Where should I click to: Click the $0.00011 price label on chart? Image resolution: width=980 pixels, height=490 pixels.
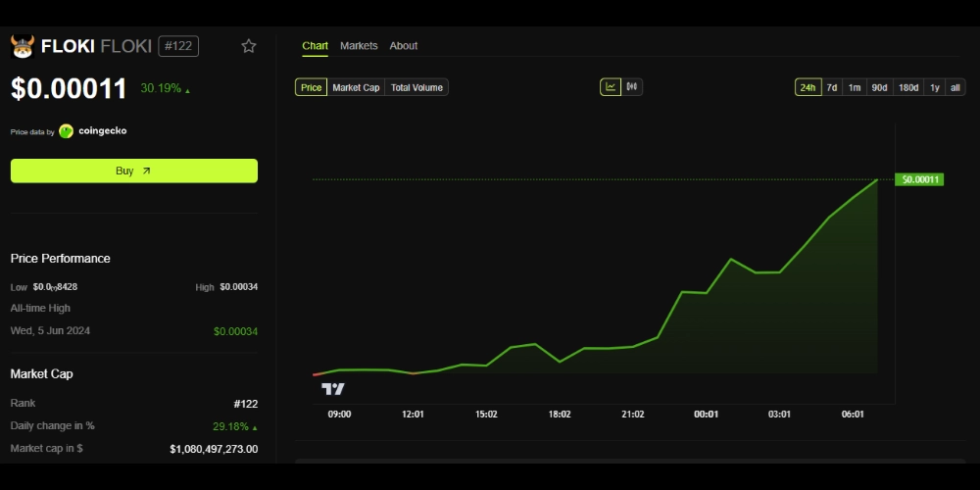click(920, 179)
